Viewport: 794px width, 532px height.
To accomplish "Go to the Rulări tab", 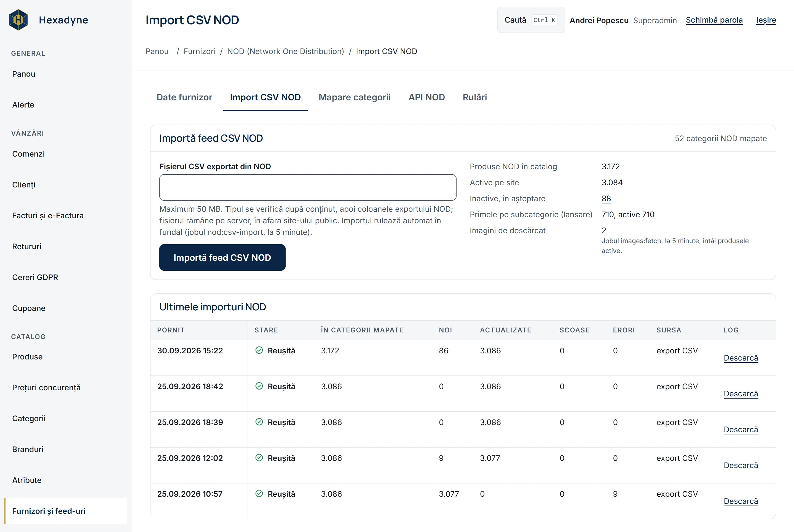I will pyautogui.click(x=475, y=97).
